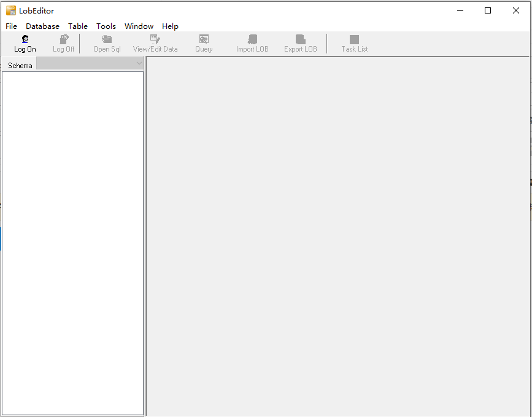This screenshot has height=417, width=532.
Task: Open the Table menu
Action: coord(78,26)
